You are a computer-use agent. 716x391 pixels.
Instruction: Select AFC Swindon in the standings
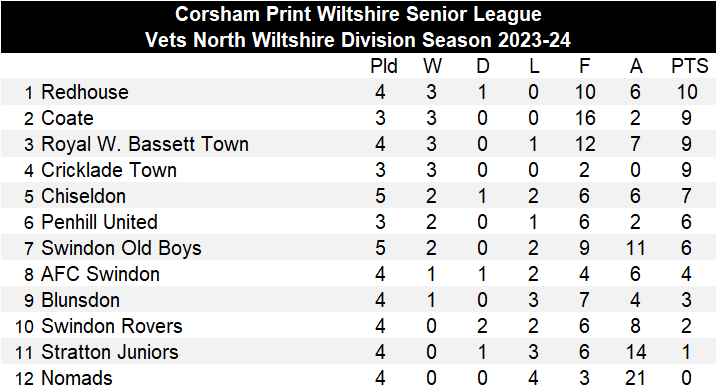[x=100, y=275]
